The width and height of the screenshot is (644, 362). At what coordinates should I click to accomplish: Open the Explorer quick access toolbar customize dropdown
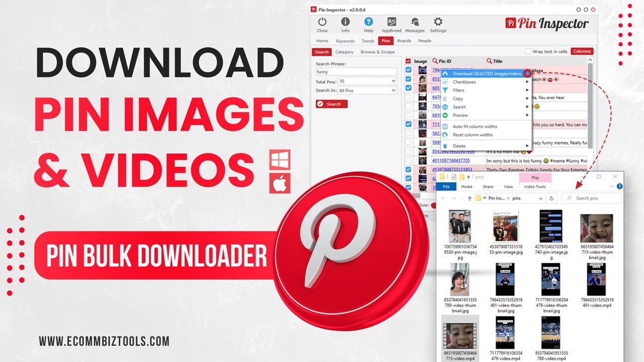click(469, 177)
